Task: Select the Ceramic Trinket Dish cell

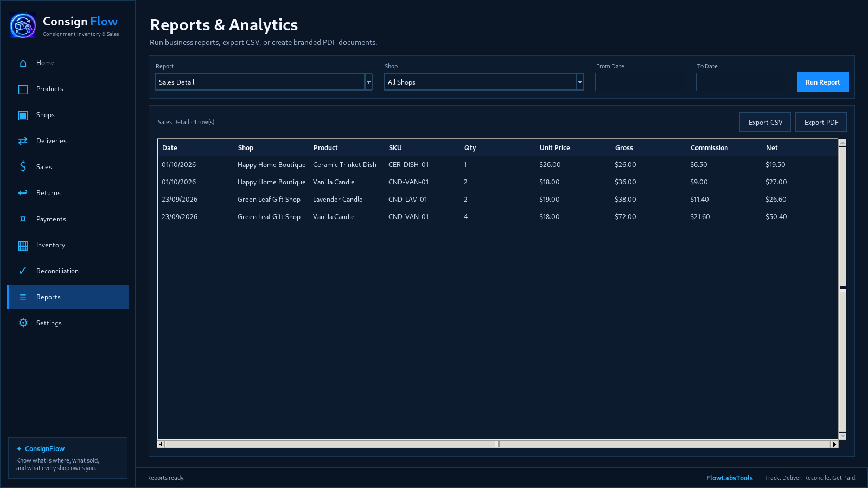Action: [344, 165]
